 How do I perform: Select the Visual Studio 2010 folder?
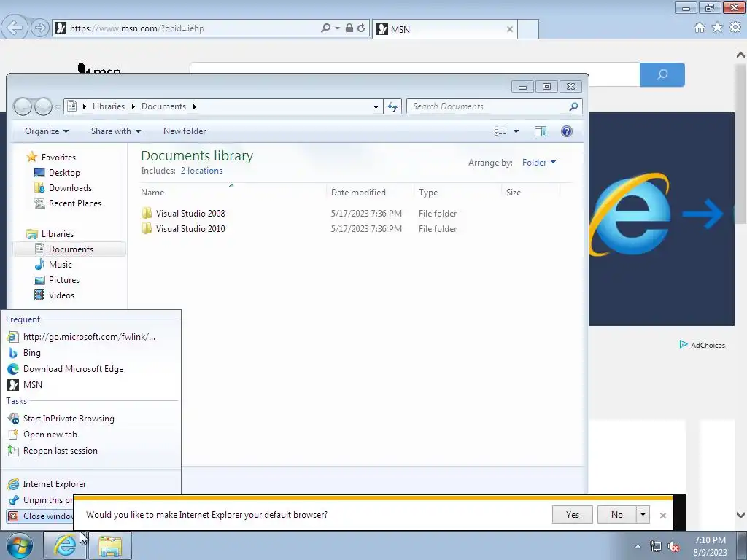pos(190,228)
